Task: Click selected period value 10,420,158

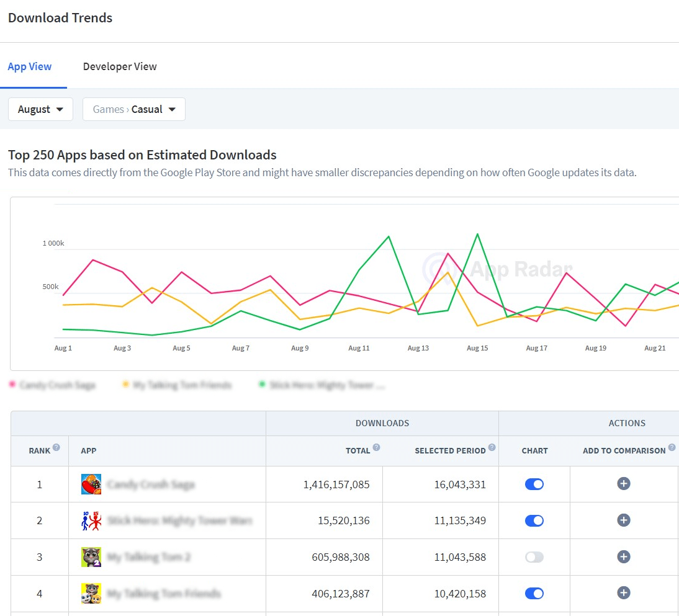Action: pyautogui.click(x=460, y=594)
